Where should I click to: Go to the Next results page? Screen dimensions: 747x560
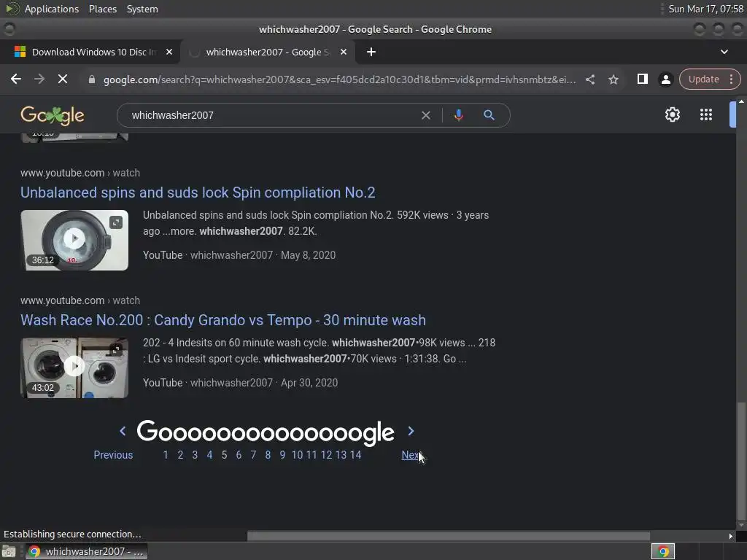pyautogui.click(x=411, y=455)
